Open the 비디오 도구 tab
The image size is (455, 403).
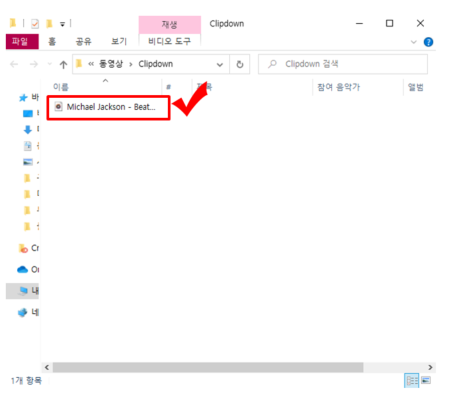coord(169,41)
